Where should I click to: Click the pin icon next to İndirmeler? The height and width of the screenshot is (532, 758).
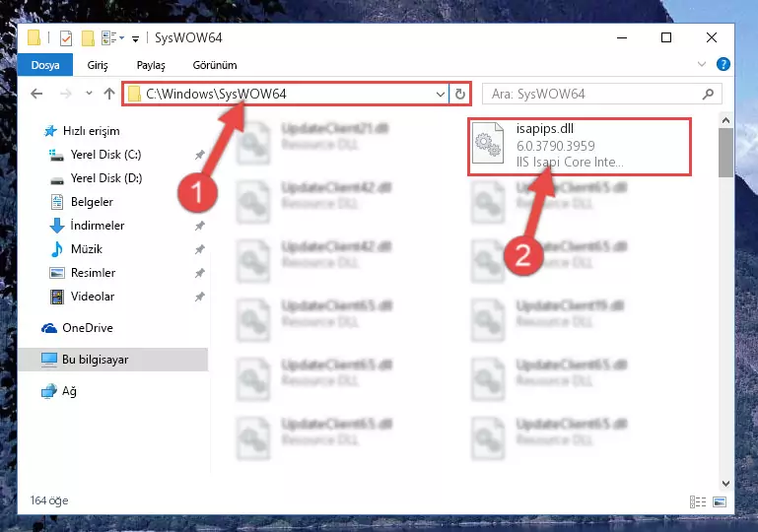click(200, 226)
